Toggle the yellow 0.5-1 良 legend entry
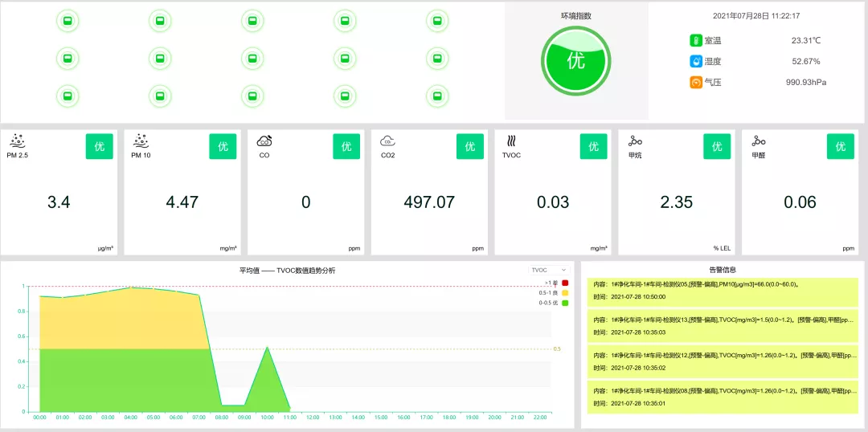 [554, 292]
